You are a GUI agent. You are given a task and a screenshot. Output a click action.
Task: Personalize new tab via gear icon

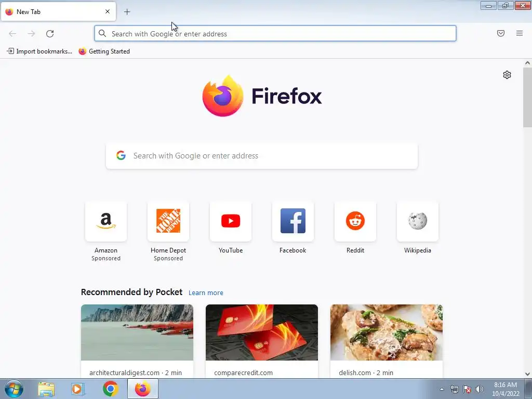pos(507,75)
